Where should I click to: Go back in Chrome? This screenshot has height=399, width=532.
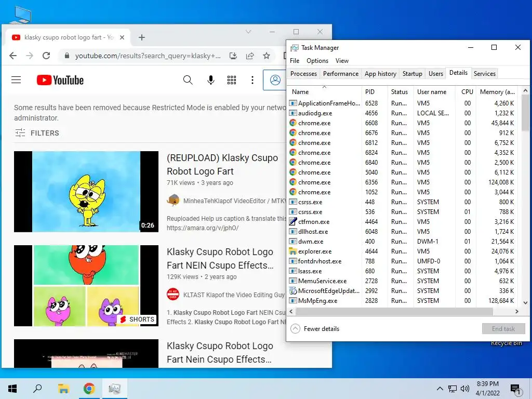coord(13,56)
